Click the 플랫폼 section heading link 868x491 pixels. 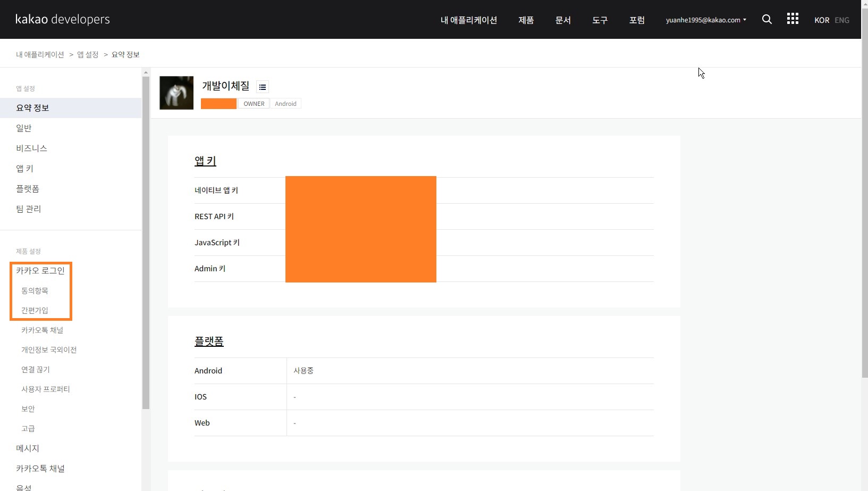(209, 341)
